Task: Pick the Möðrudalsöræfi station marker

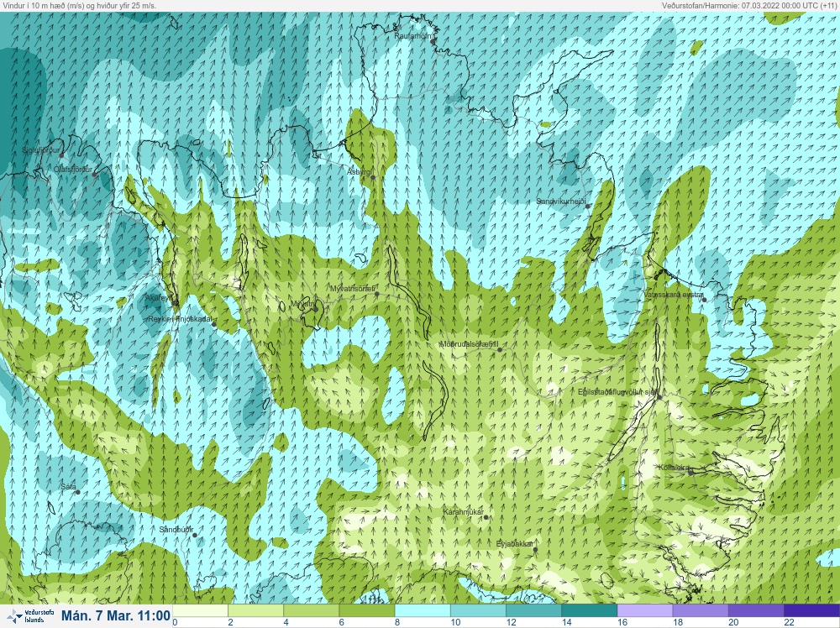Action: pos(500,349)
